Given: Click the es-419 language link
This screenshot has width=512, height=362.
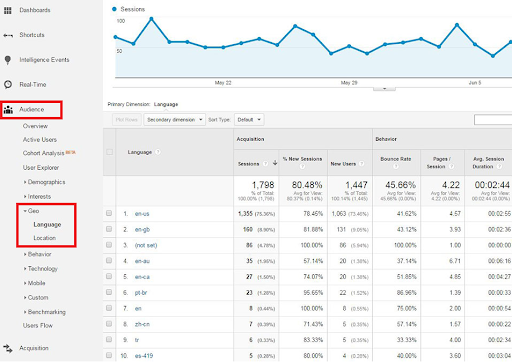Looking at the screenshot, I should pyautogui.click(x=144, y=356).
